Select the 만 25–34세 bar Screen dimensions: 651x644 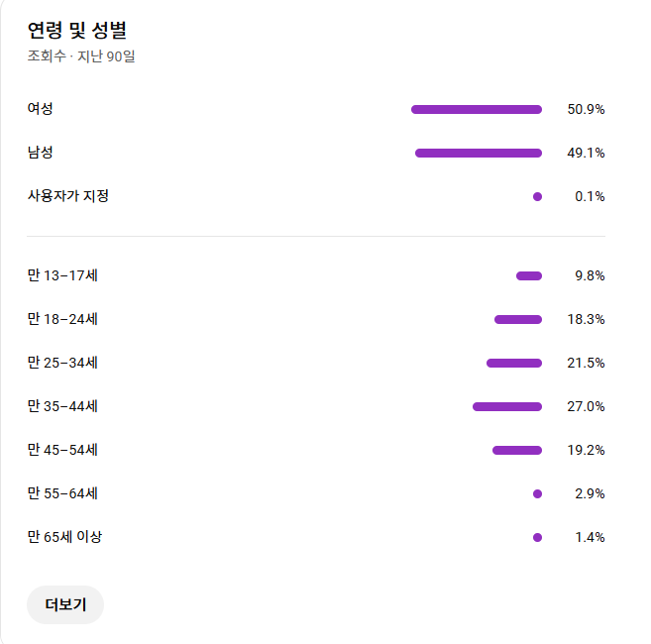[x=514, y=364]
